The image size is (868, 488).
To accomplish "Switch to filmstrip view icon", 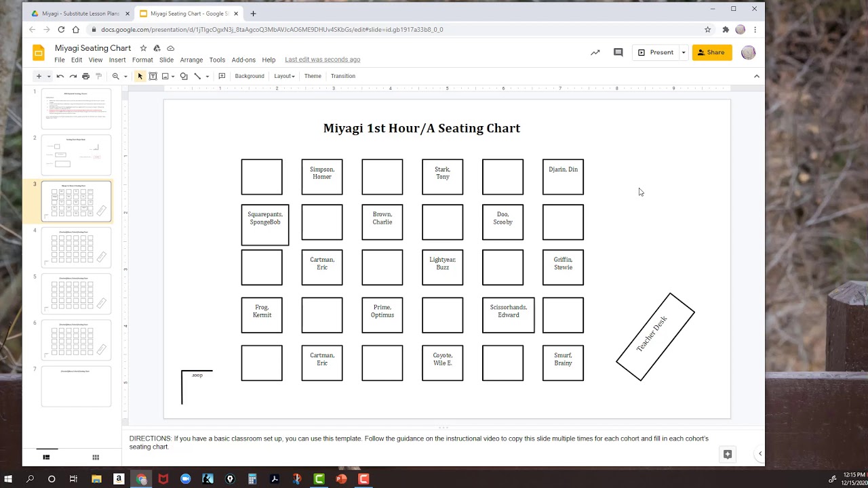I will 46,457.
